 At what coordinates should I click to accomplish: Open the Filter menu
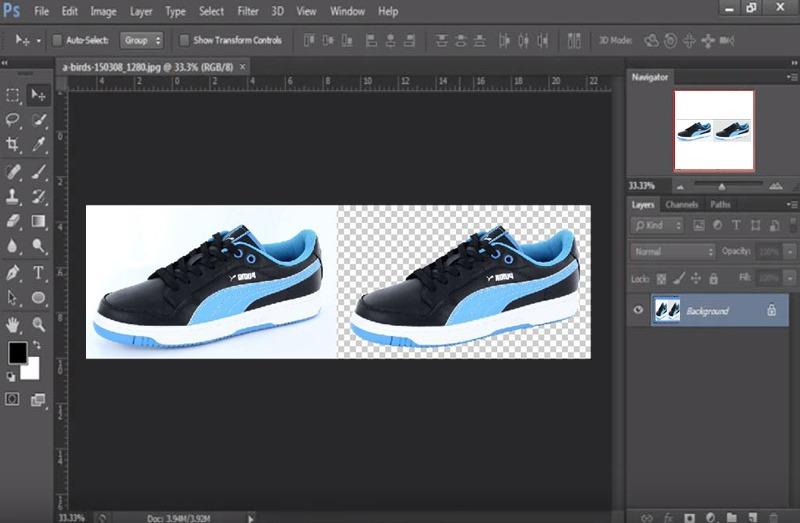point(247,11)
